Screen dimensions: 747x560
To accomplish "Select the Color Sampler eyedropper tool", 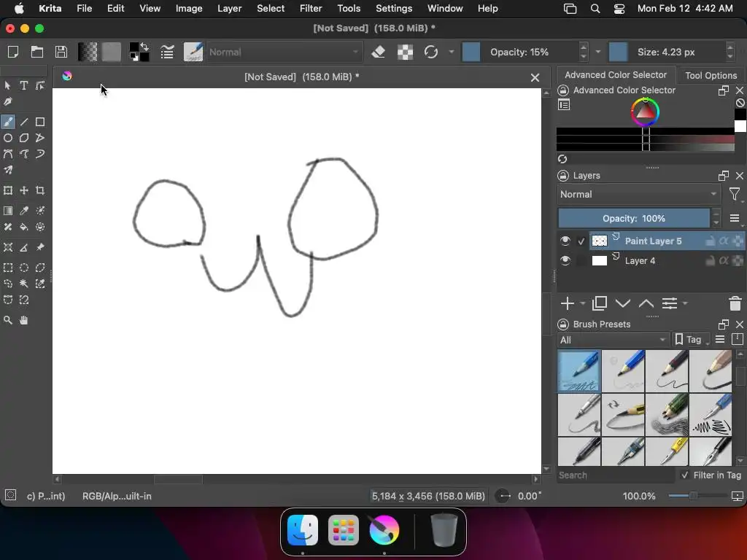I will coord(24,211).
